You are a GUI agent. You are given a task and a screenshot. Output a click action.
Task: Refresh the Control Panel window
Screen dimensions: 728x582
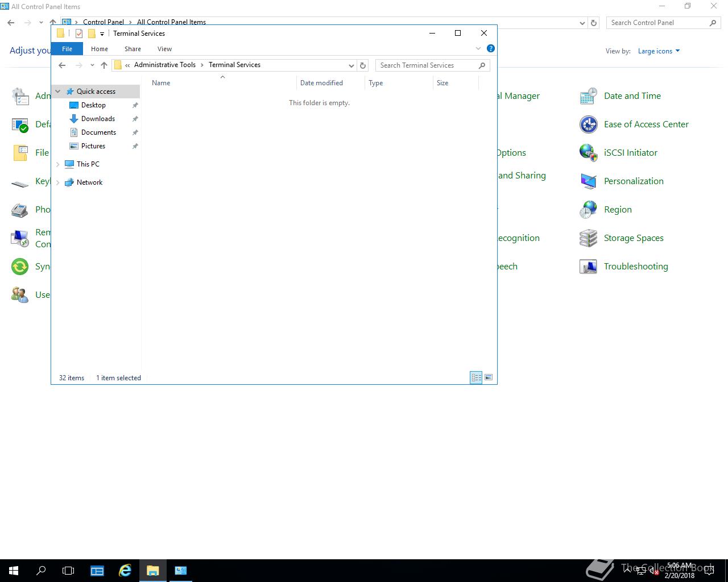pyautogui.click(x=594, y=23)
